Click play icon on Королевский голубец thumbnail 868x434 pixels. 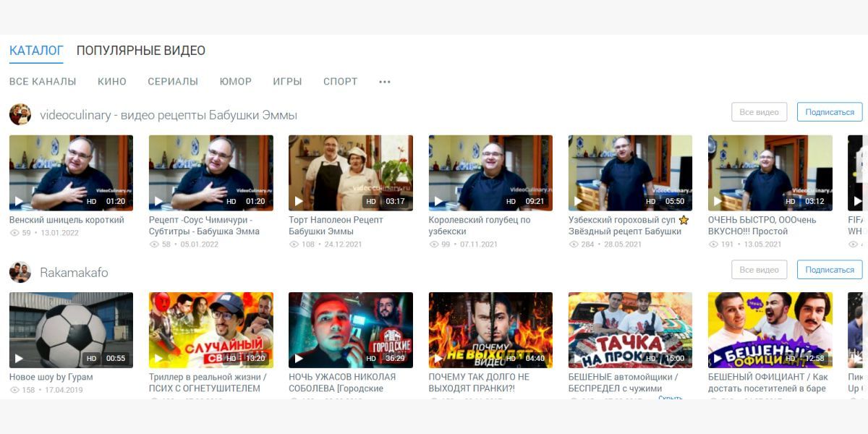[438, 201]
